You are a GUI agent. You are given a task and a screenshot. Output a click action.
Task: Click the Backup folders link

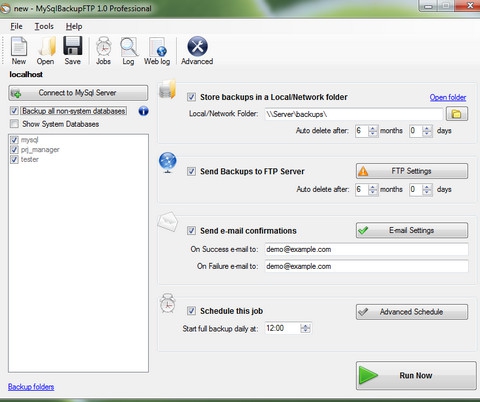(x=31, y=387)
